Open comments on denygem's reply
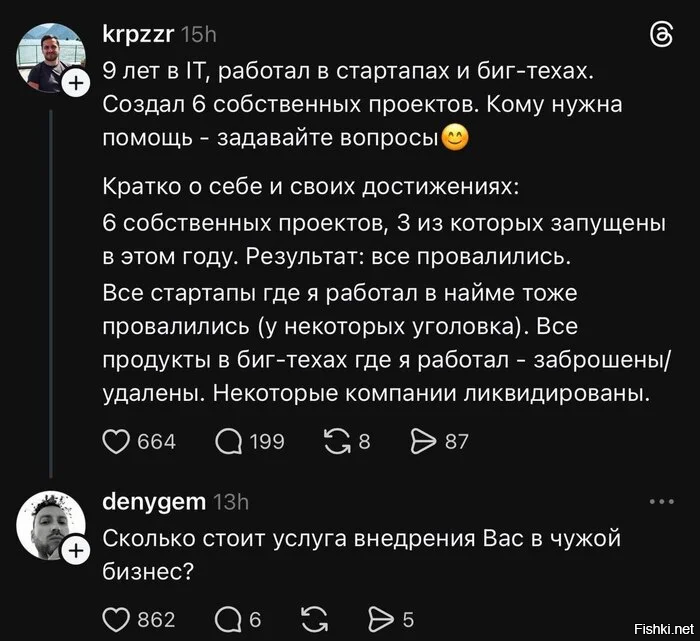 pyautogui.click(x=229, y=619)
